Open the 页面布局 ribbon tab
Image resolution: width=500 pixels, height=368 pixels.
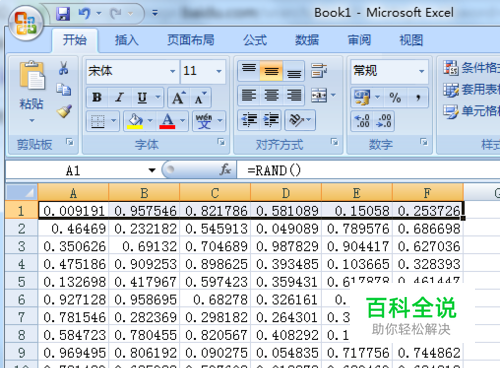[191, 40]
